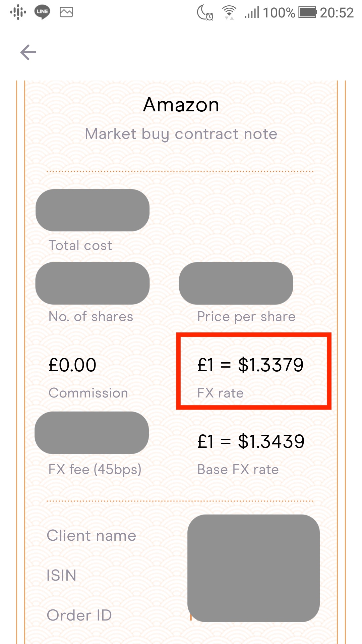This screenshot has height=644, width=362.
Task: Tap the FX fee (45bps) label
Action: (x=95, y=469)
